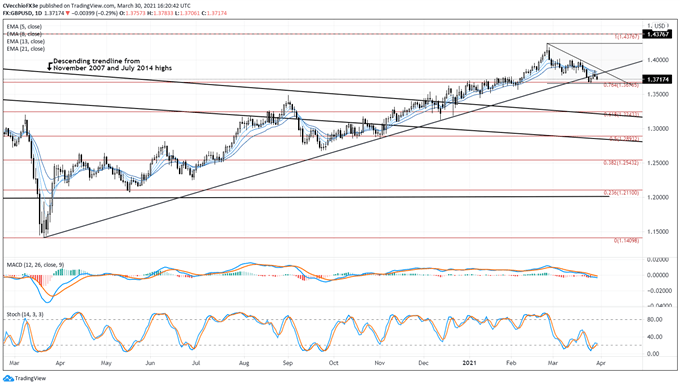Select the EMA (5, close) legend
Viewport: 680px width, 386px height.
tap(24, 26)
